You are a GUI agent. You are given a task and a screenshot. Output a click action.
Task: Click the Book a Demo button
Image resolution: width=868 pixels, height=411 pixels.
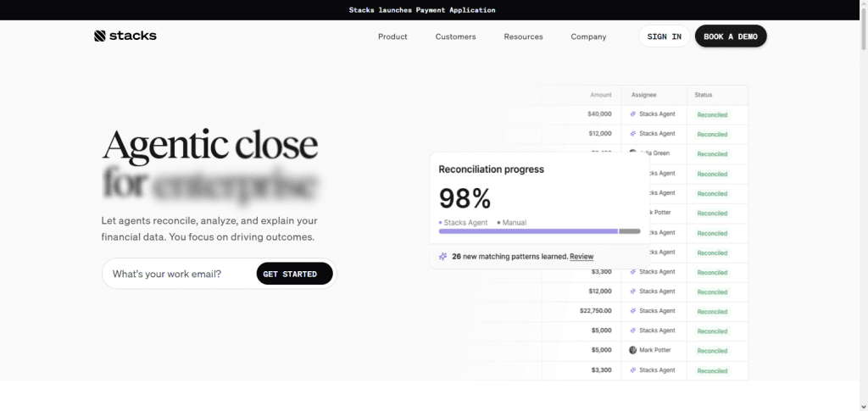click(x=731, y=36)
